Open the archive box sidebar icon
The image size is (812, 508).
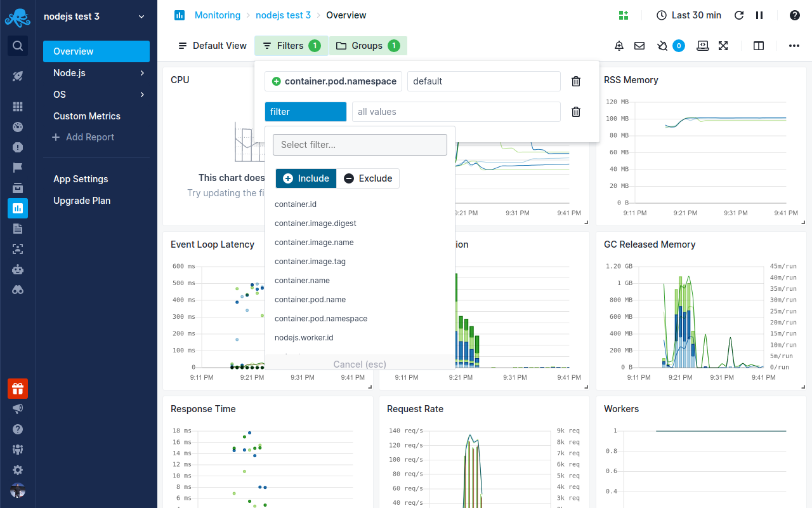coord(18,188)
